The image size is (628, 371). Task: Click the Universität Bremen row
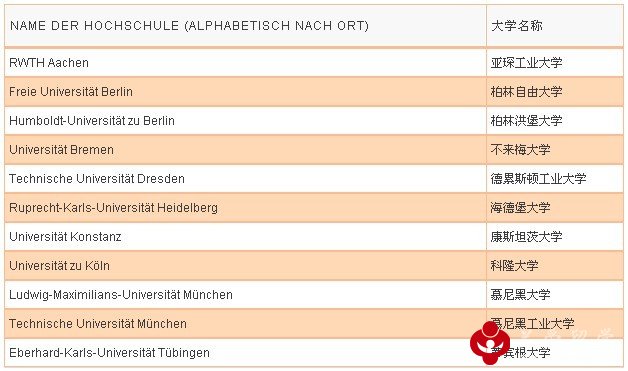314,150
